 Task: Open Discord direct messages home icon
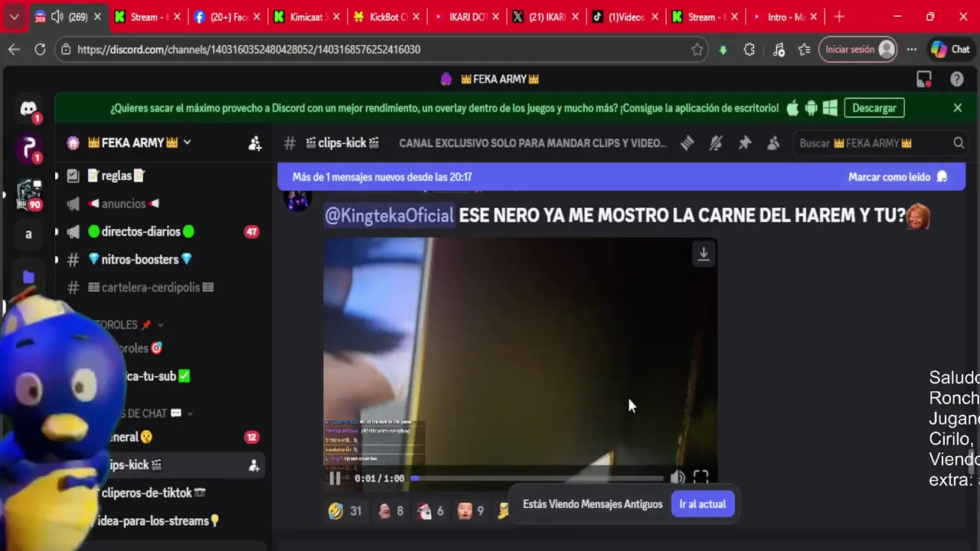pyautogui.click(x=28, y=109)
